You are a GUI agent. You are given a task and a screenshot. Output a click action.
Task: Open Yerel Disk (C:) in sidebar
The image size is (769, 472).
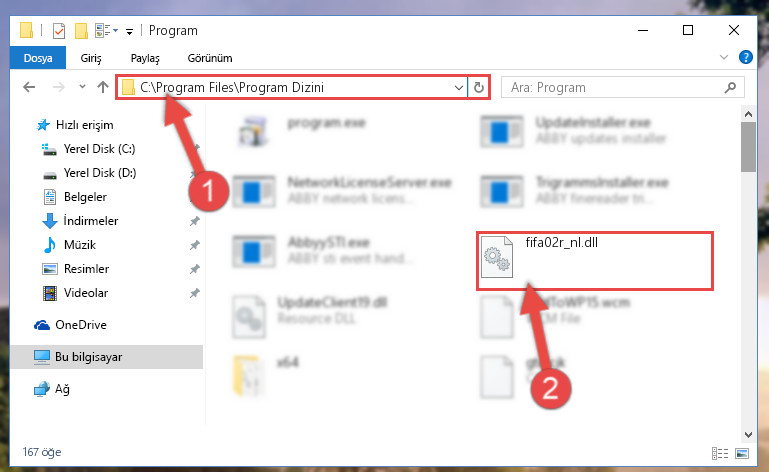[x=100, y=149]
